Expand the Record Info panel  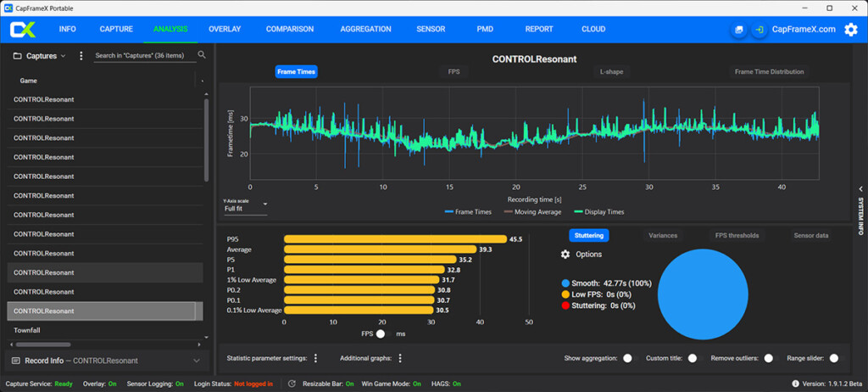click(197, 361)
